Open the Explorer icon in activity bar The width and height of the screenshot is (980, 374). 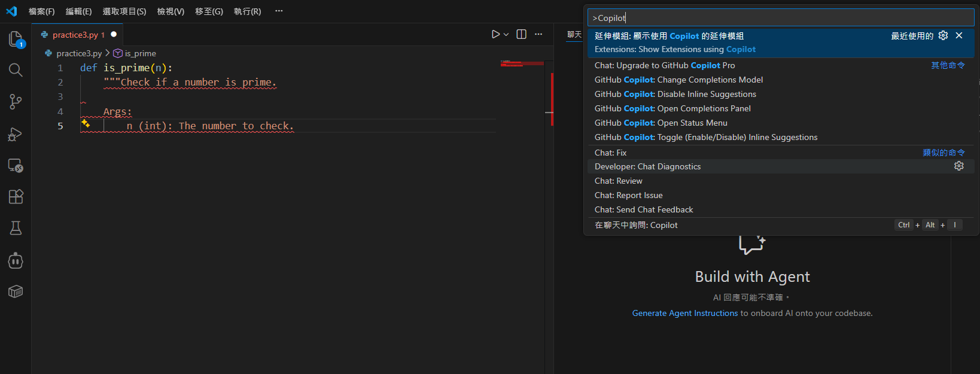point(16,39)
